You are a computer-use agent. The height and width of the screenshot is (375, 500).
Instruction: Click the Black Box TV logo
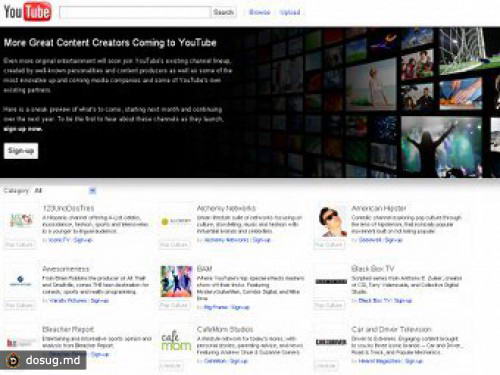point(331,282)
